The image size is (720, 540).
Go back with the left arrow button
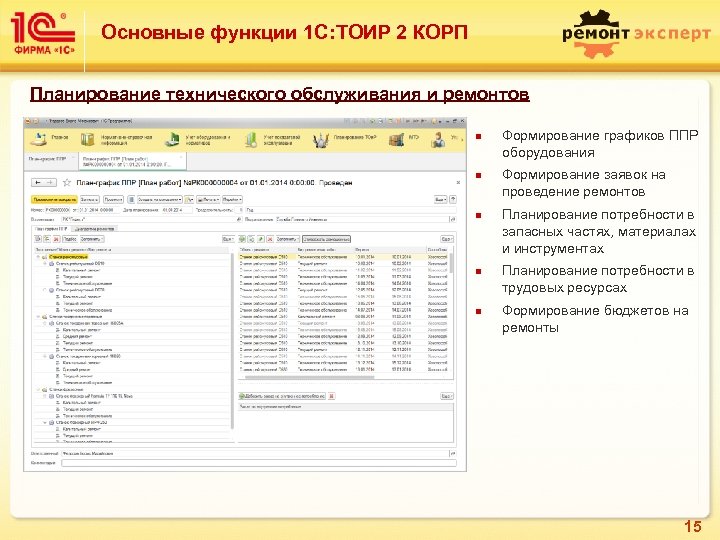pos(38,183)
